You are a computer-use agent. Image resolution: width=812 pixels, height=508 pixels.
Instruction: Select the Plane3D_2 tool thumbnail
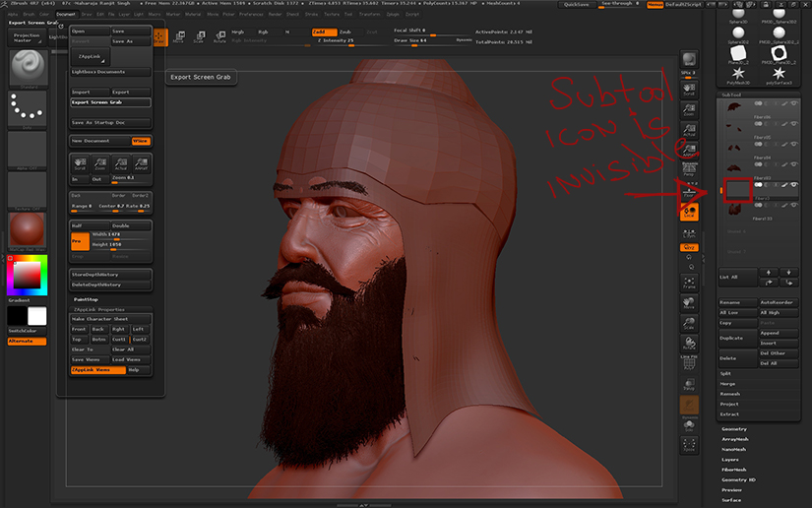point(738,54)
